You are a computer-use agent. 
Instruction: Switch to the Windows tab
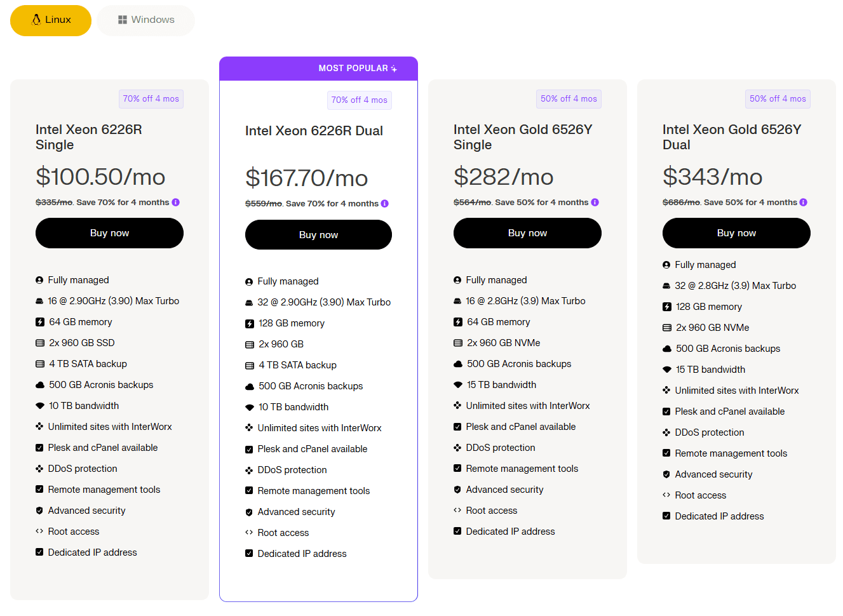[146, 20]
